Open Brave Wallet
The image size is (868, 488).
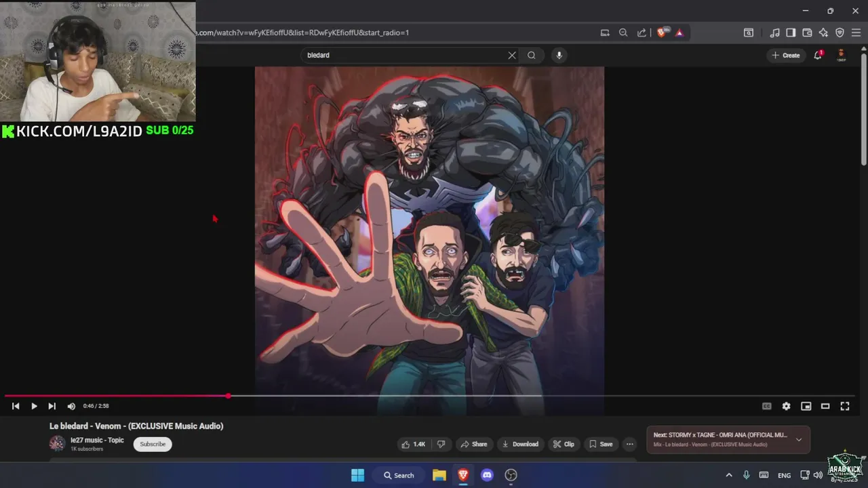(807, 33)
